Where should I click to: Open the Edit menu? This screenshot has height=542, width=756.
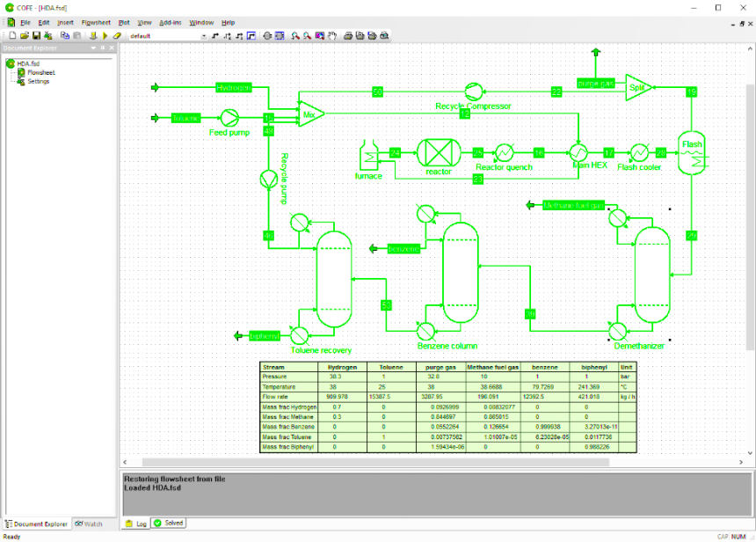click(44, 23)
